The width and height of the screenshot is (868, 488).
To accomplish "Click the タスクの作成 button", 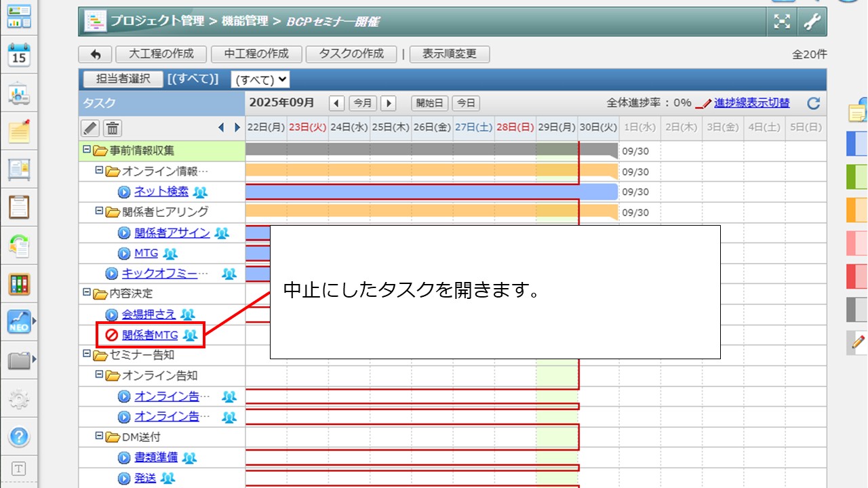I will pyautogui.click(x=351, y=54).
